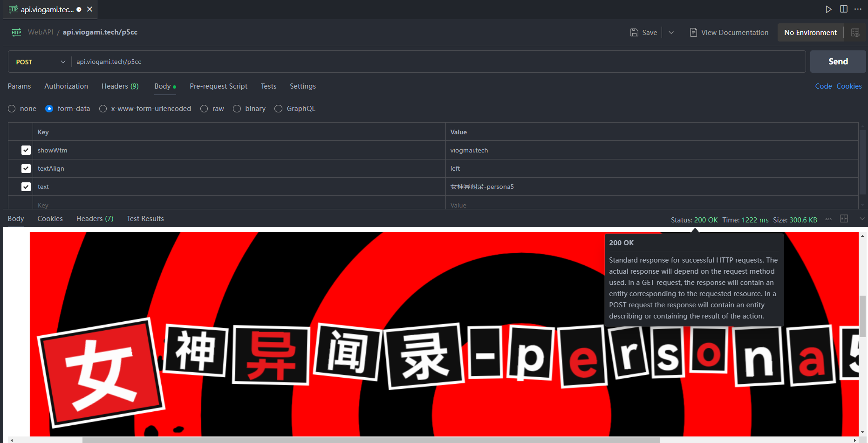The height and width of the screenshot is (443, 868).
Task: Open the Params tab
Action: click(19, 86)
